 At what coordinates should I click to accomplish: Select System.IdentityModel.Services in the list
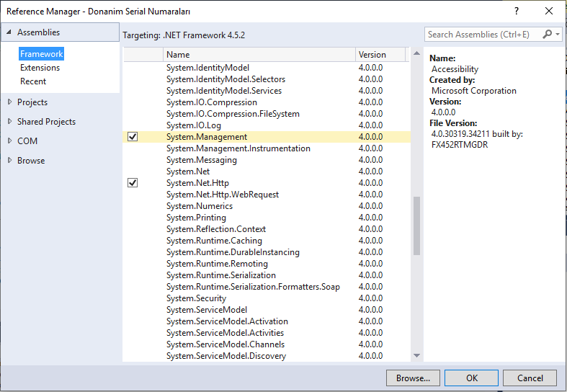point(267,91)
